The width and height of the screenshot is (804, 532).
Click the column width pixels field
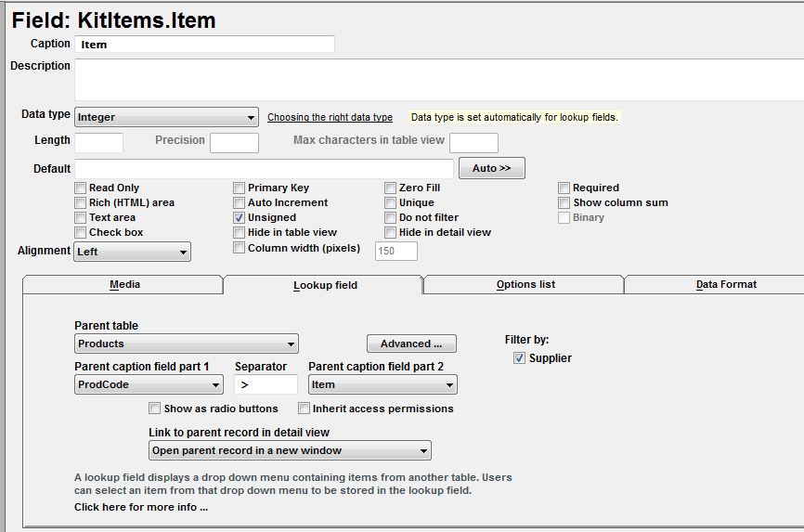[396, 251]
